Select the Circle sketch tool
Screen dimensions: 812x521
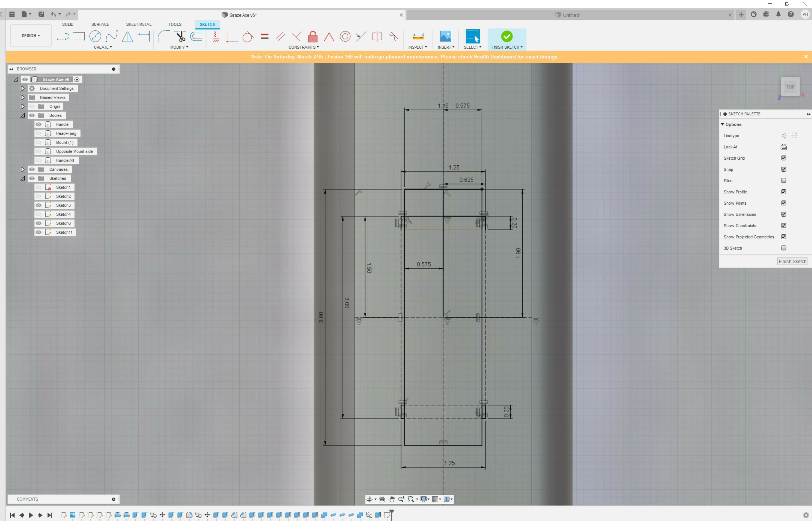click(x=95, y=36)
